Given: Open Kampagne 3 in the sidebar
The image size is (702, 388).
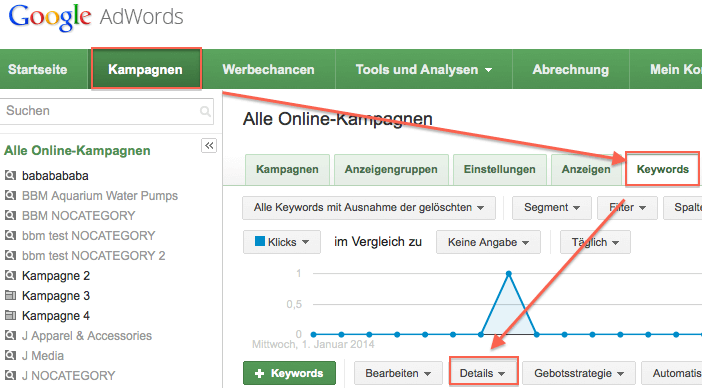Looking at the screenshot, I should pos(56,296).
